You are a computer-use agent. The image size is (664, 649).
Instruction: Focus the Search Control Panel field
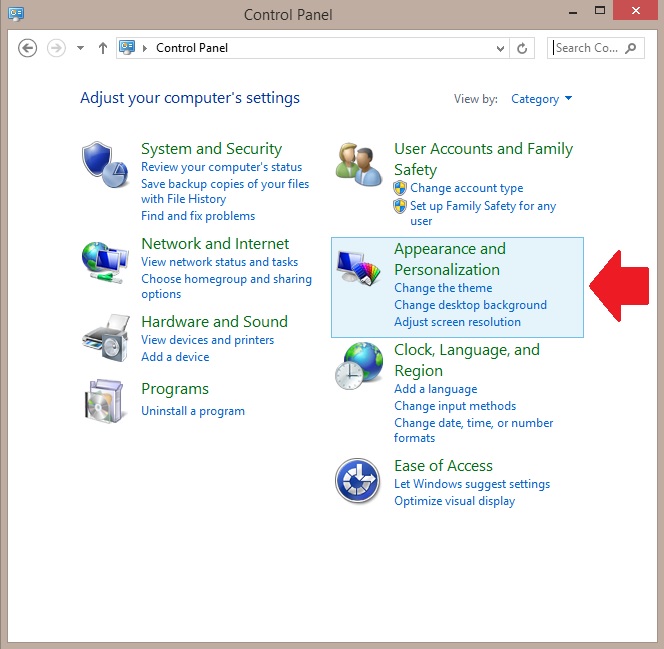point(596,48)
